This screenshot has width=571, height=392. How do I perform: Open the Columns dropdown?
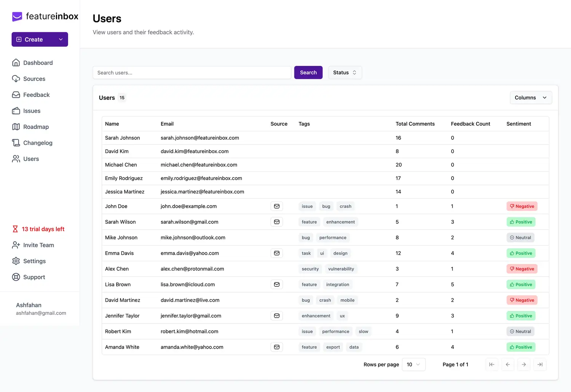point(531,98)
